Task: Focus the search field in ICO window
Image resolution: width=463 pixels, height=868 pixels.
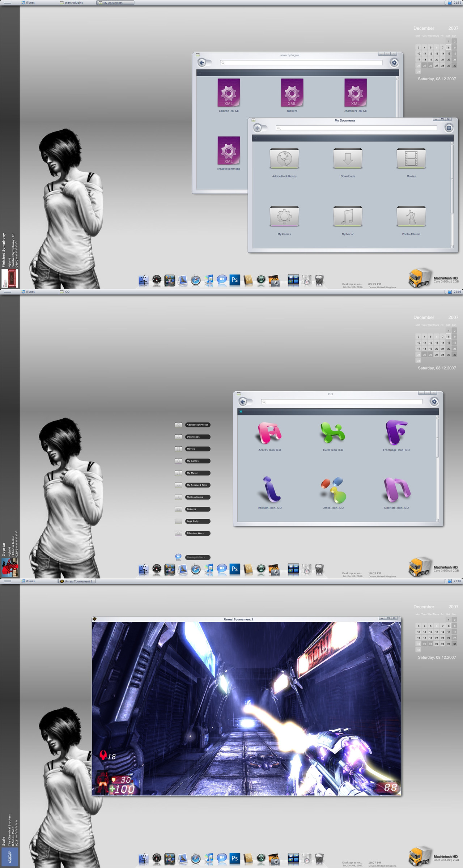Action: 341,401
